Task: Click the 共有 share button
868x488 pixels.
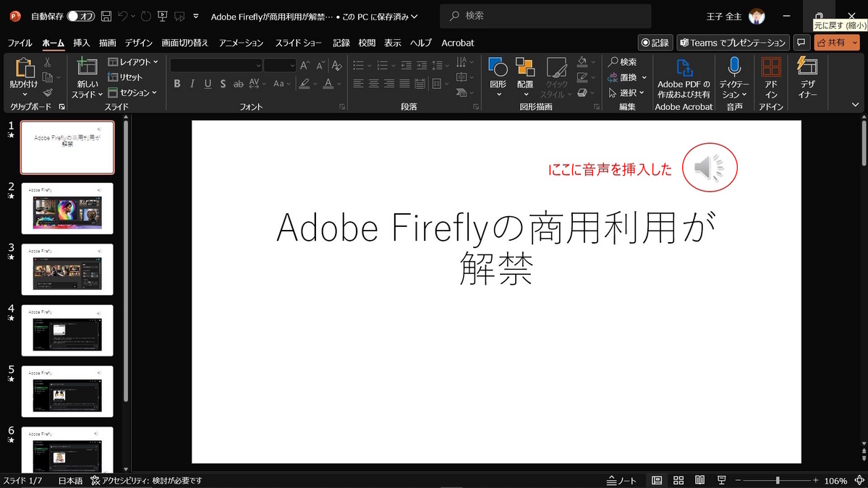Action: pos(837,43)
